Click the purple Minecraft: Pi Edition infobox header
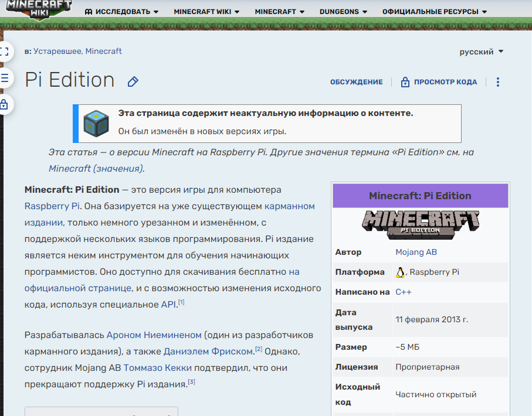Viewport: 532px width, 416px height. point(421,196)
